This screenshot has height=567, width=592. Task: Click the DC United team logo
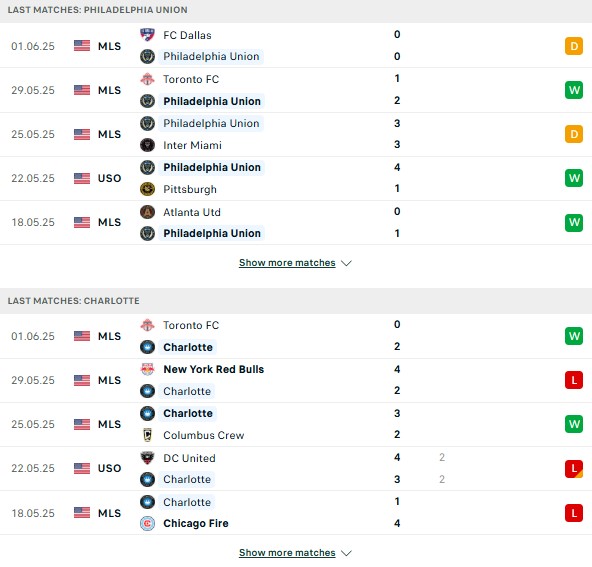point(147,458)
